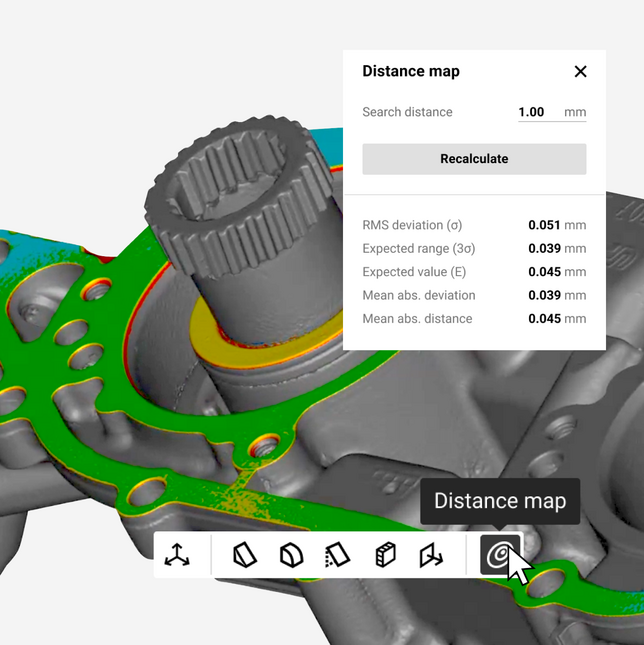The image size is (644, 645).
Task: Click the Expected value (E) row
Action: click(474, 272)
